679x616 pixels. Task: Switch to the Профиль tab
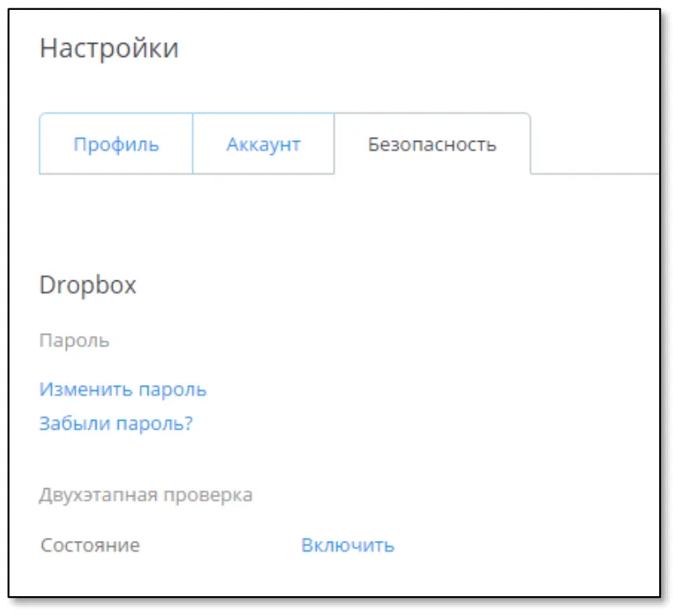[116, 144]
